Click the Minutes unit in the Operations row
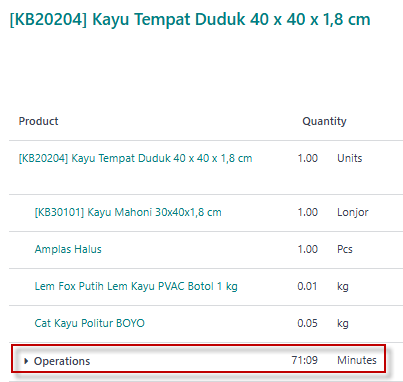This screenshot has width=403, height=382. pos(357,360)
